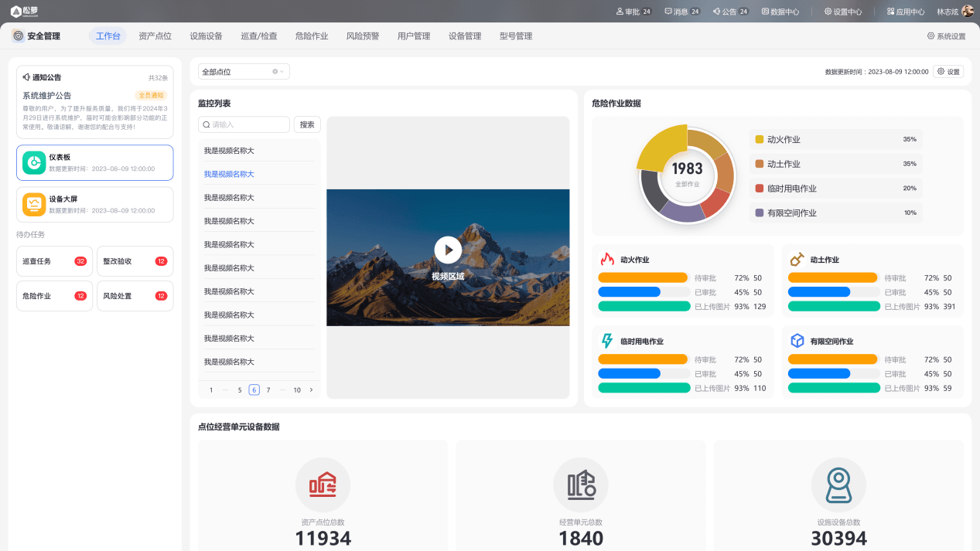980x551 pixels.
Task: Expand the 全部点位 dropdown arrow
Action: click(282, 72)
